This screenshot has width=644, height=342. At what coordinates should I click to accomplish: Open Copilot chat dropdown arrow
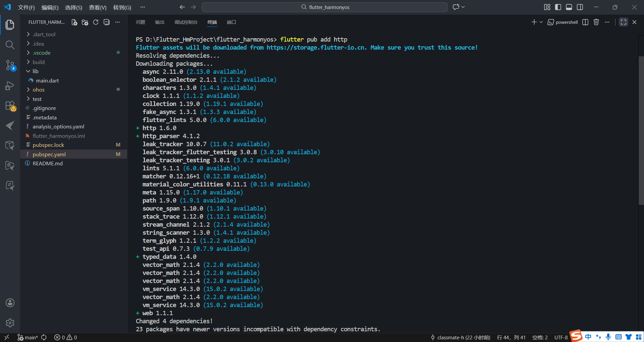pos(463,7)
